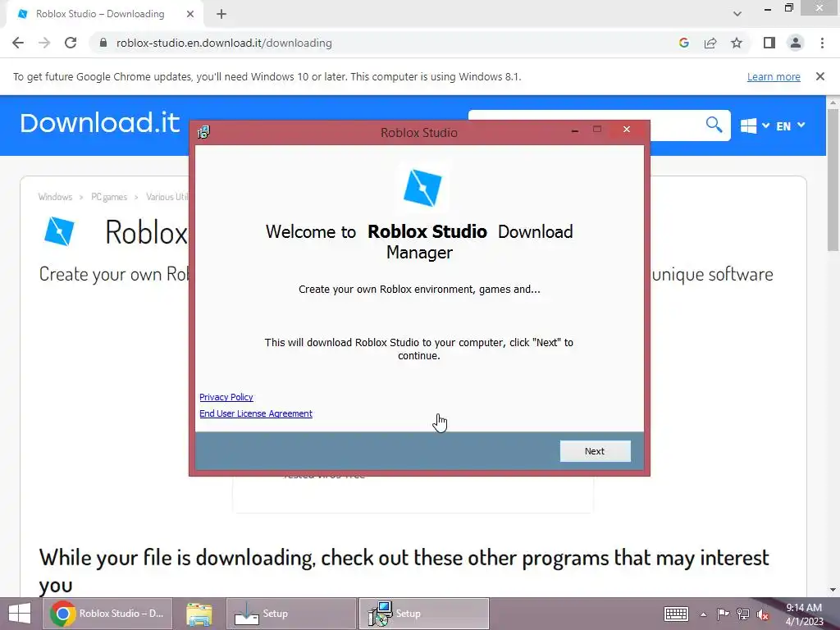Open the taskbar clock showing 9:14 AM
This screenshot has height=630, width=840.
pyautogui.click(x=804, y=614)
